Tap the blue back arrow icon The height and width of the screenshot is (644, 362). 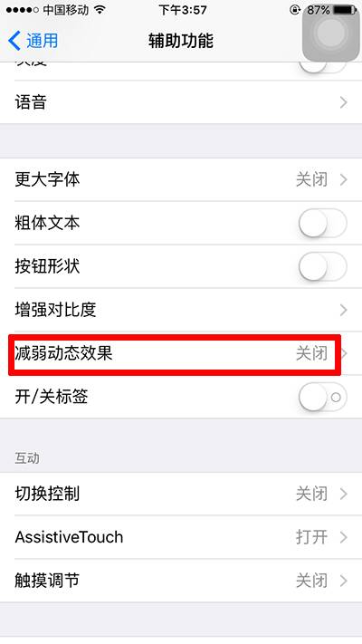pyautogui.click(x=14, y=41)
